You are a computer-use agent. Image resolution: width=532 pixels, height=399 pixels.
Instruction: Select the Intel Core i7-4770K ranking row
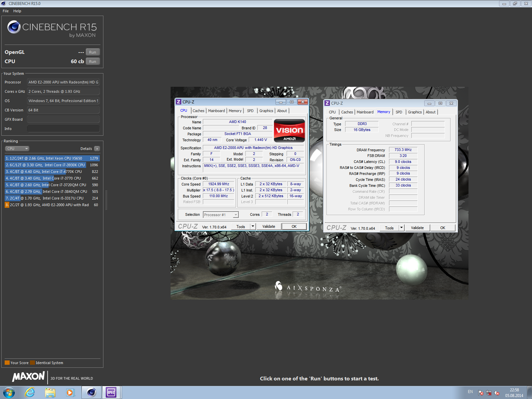(52, 172)
